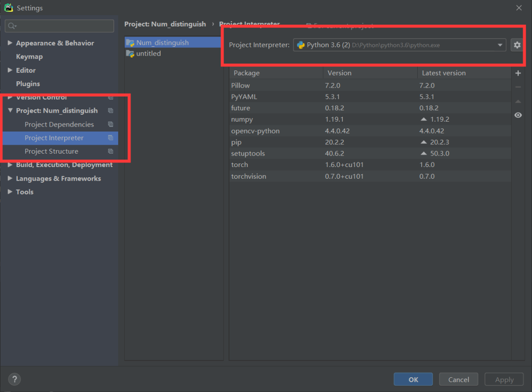
Task: Toggle the show early releases eye icon
Action: [518, 115]
